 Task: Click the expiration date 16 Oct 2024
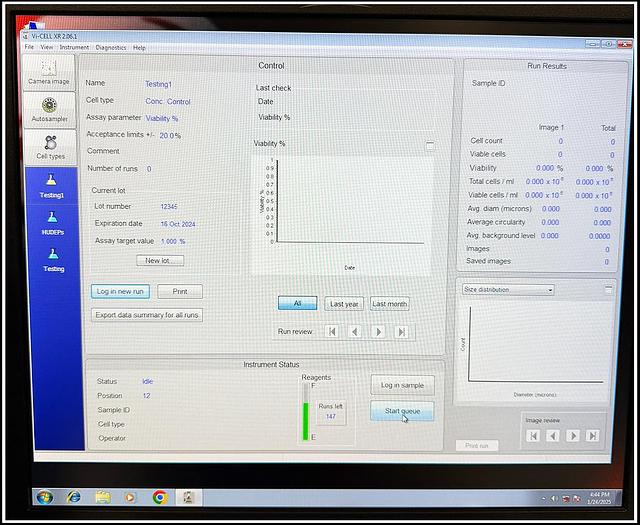tap(178, 224)
